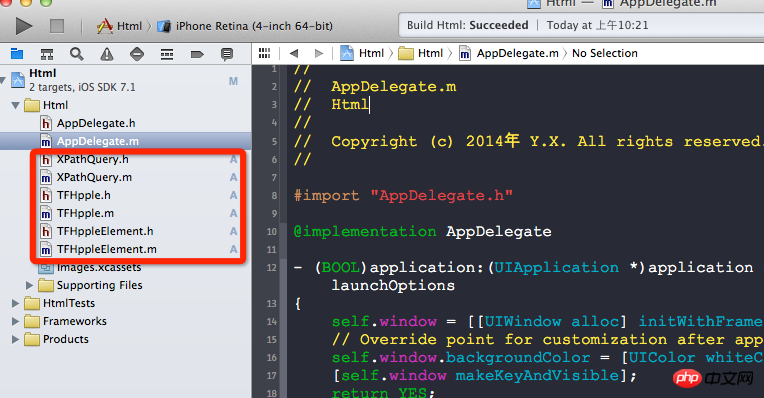Open XPathQuery.m file
This screenshot has width=764, height=398.
point(86,177)
